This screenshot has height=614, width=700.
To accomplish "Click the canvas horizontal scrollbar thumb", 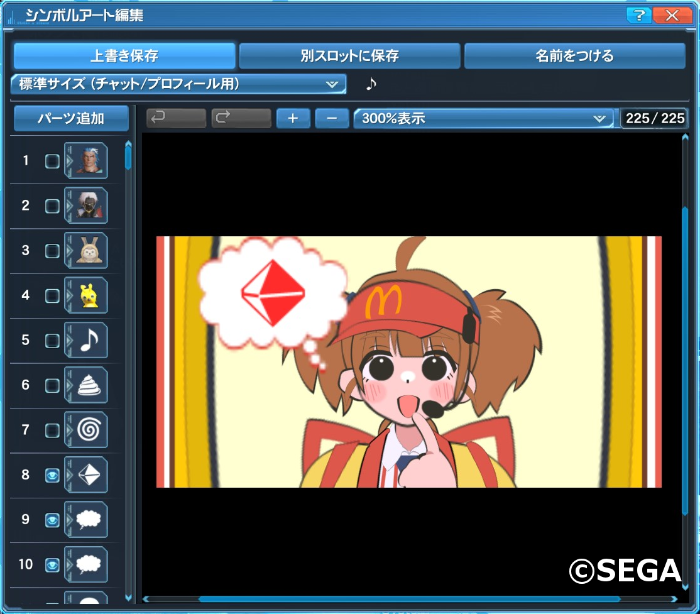I will pyautogui.click(x=409, y=599).
